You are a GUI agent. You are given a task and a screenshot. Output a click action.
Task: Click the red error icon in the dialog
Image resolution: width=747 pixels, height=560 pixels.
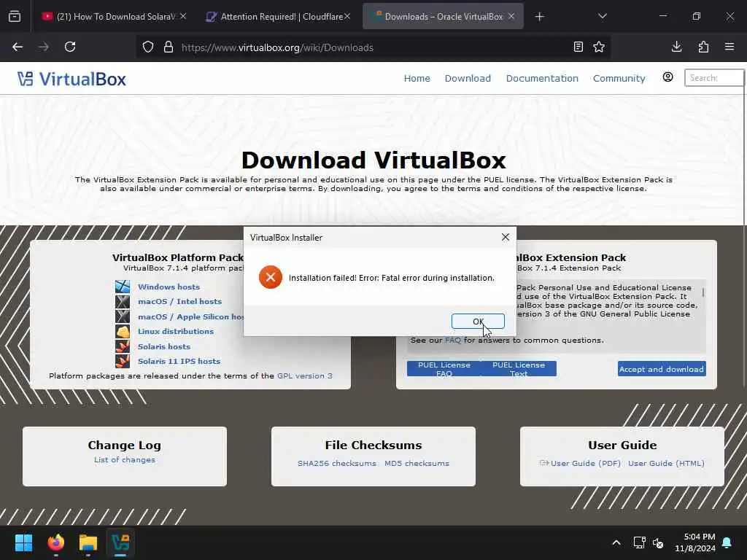pos(270,277)
